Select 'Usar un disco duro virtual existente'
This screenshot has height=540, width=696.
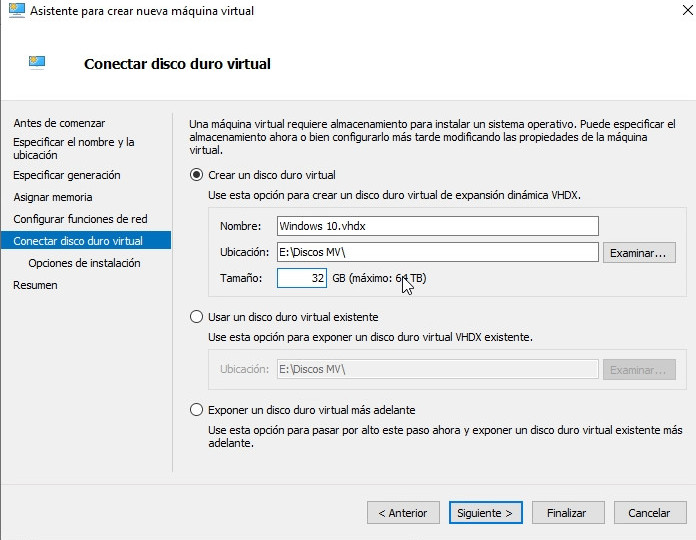coord(196,317)
